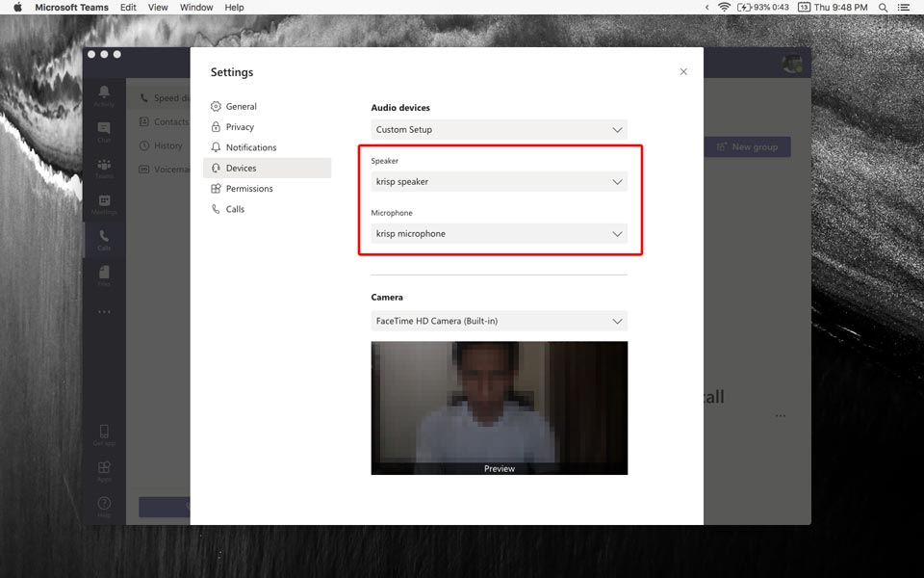Click the Devices headset icon
This screenshot has height=578, width=924.
216,168
